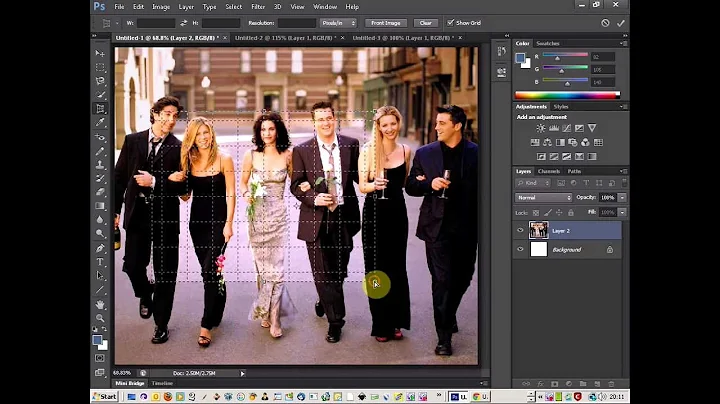This screenshot has height=404, width=720.
Task: Select the Quick Selection tool
Action: pyautogui.click(x=100, y=95)
